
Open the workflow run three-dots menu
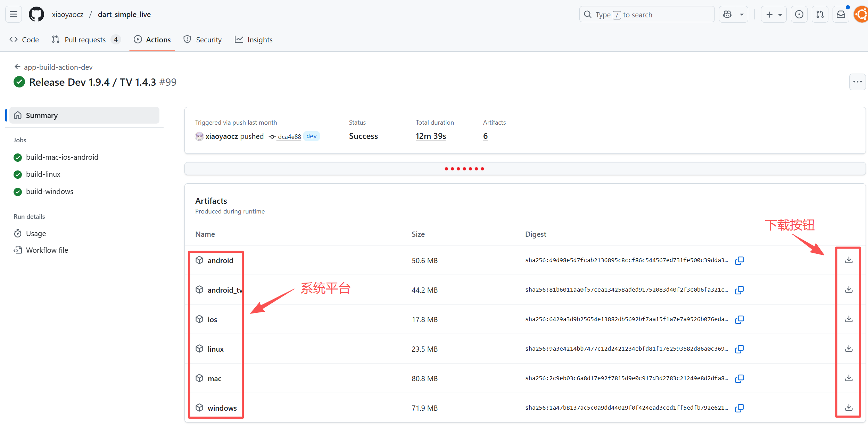click(857, 82)
